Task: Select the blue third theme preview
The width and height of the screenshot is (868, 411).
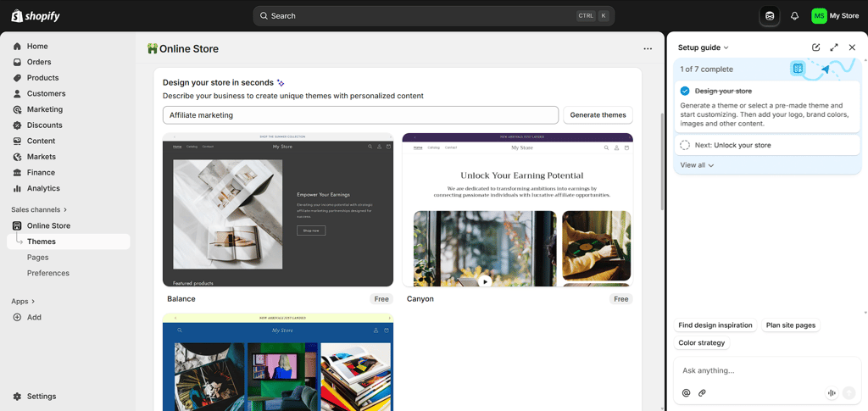Action: pyautogui.click(x=278, y=363)
